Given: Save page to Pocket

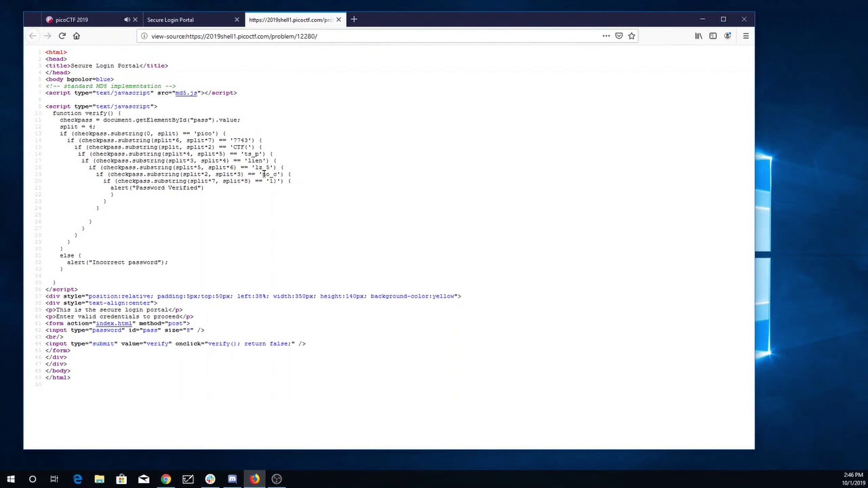Looking at the screenshot, I should (x=618, y=36).
